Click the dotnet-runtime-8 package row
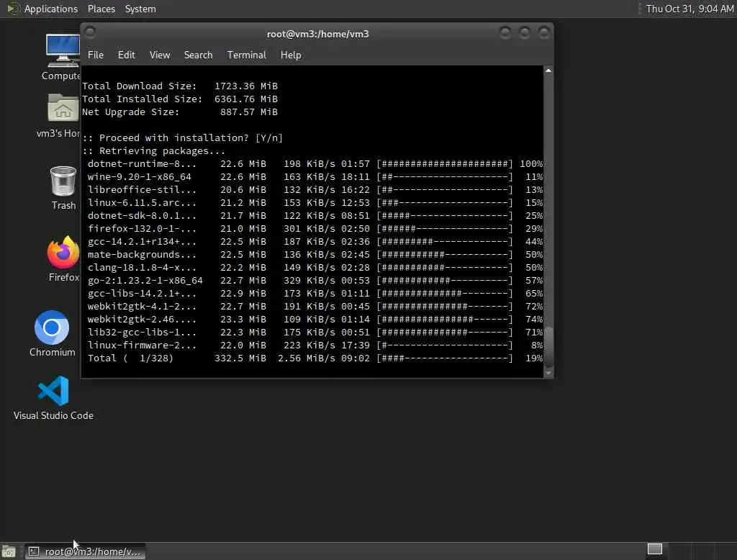The image size is (737, 560). coord(315,163)
